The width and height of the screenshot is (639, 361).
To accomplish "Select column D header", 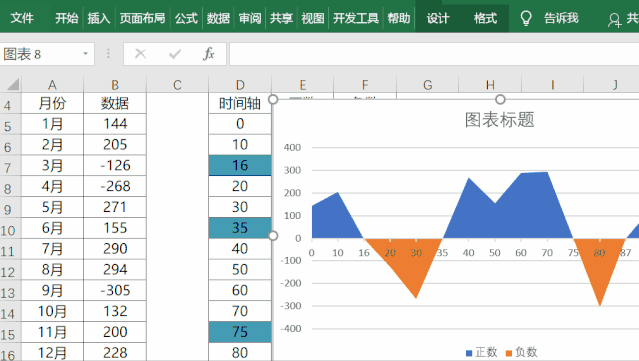I will 240,85.
